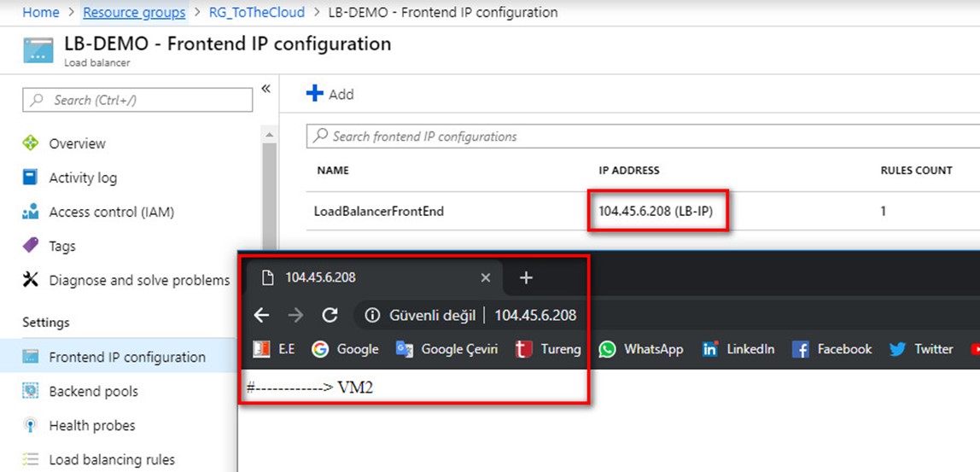
Task: Select Frontend IP configuration in the sidebar
Action: coord(127,357)
